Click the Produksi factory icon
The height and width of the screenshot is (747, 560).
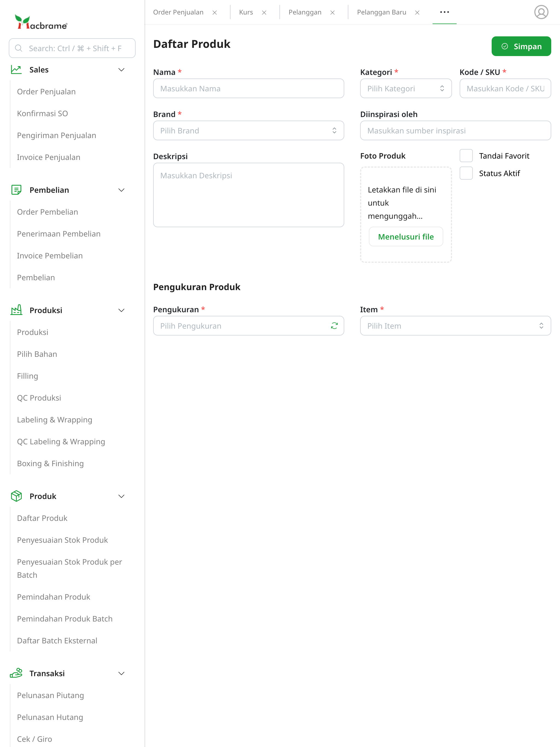16,310
